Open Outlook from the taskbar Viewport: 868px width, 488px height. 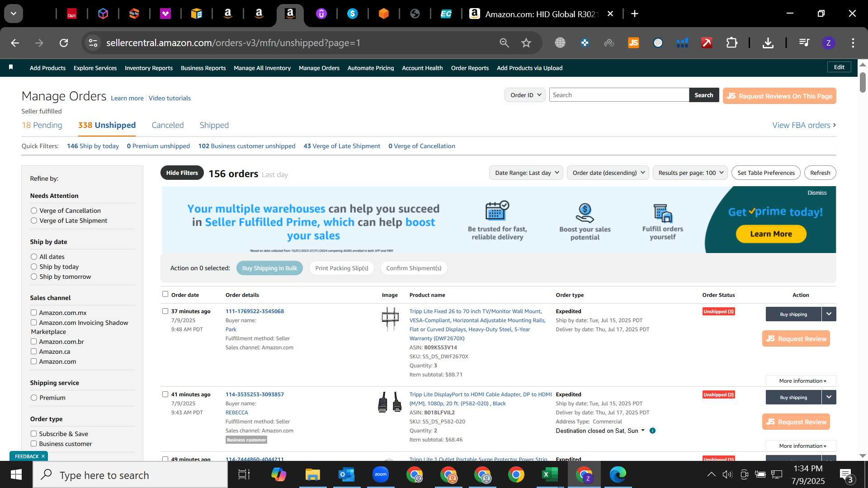pyautogui.click(x=347, y=474)
